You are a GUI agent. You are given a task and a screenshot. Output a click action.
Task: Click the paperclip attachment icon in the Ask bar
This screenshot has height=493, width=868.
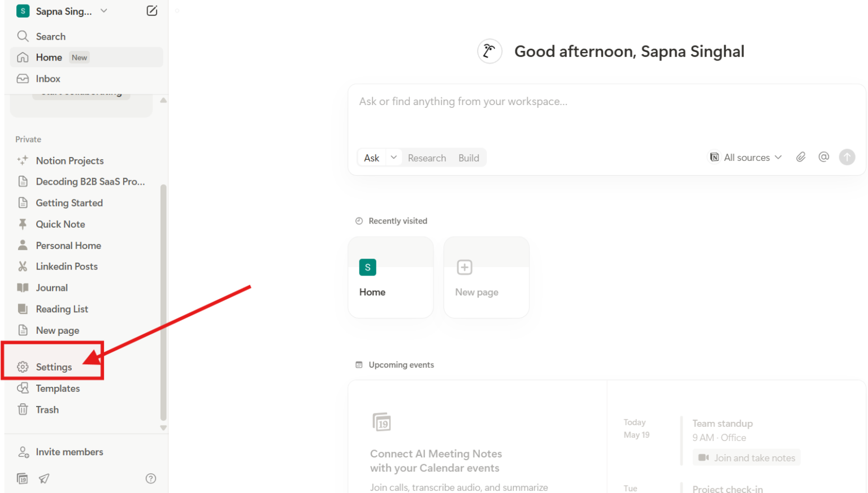[x=801, y=157]
